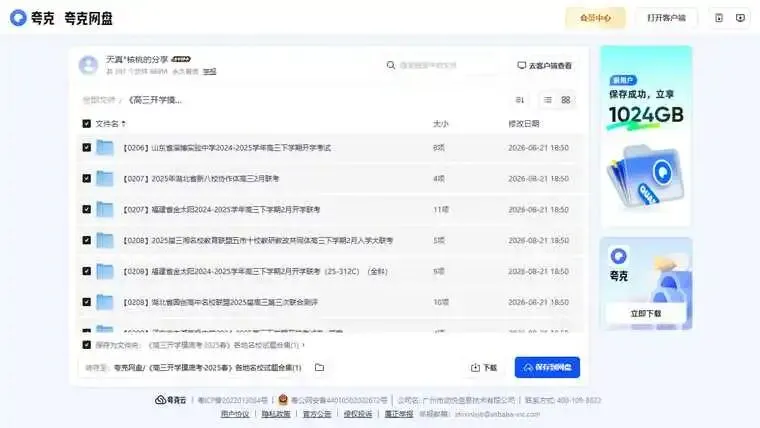Click folder icon of 【0208】福建省金太阳 (25-312C) row
The height and width of the screenshot is (428, 760).
tap(104, 271)
